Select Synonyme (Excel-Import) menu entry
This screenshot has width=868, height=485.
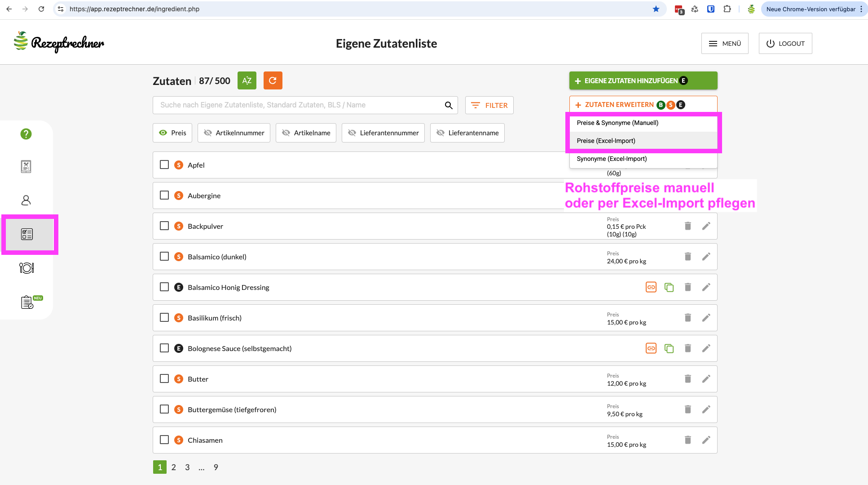pos(612,159)
